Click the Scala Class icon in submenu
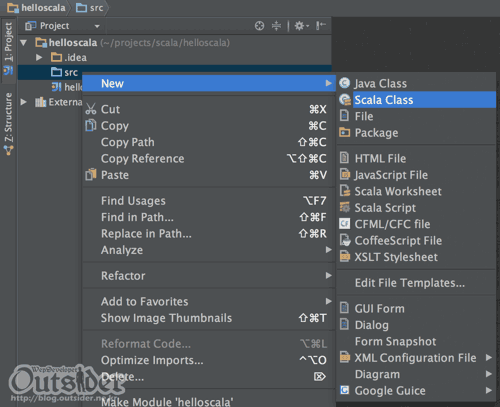The width and height of the screenshot is (500, 407). (x=345, y=100)
